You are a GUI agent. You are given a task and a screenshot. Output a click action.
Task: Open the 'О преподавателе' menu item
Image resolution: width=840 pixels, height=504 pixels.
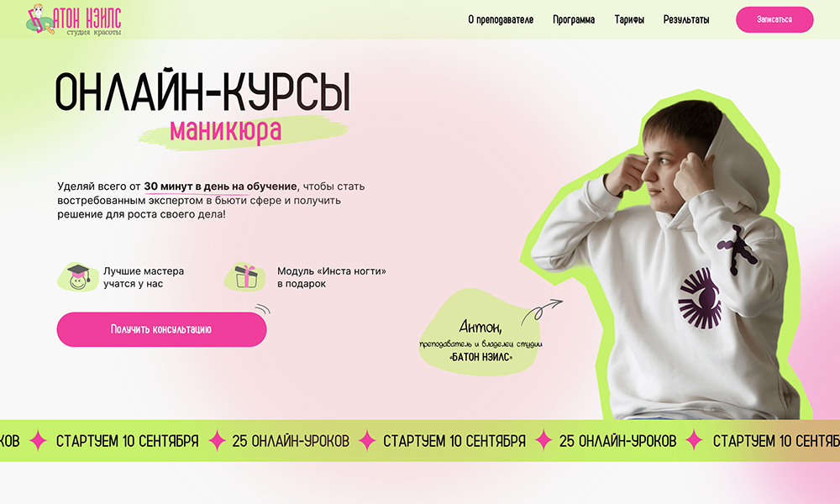501,20
